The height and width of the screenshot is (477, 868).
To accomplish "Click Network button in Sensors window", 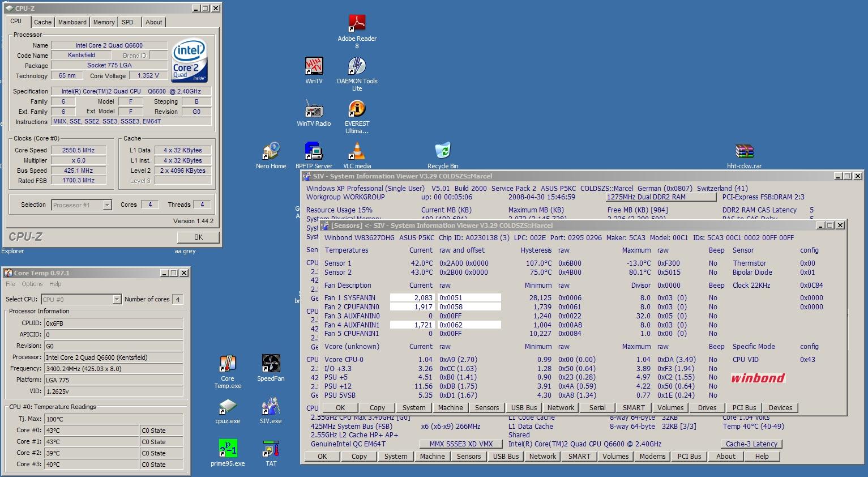I will click(x=561, y=407).
